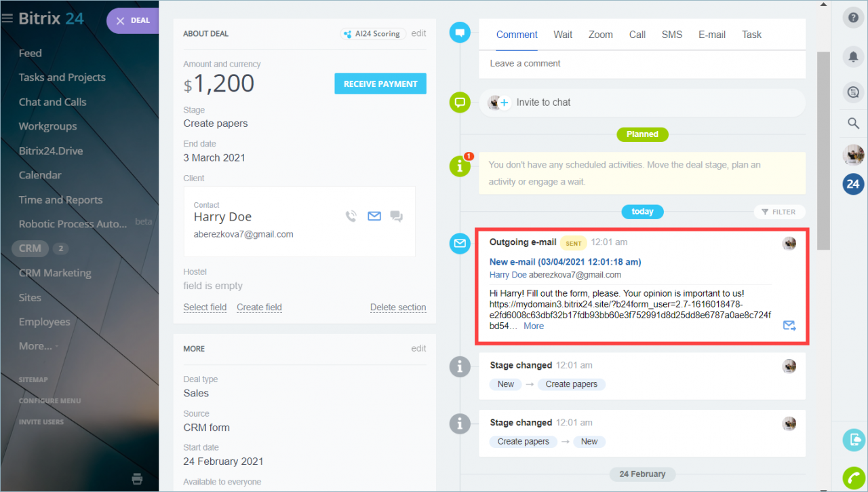Viewport: 868px width, 492px height.
Task: Open chat with Harry Doe via bubble icon
Action: (x=397, y=217)
